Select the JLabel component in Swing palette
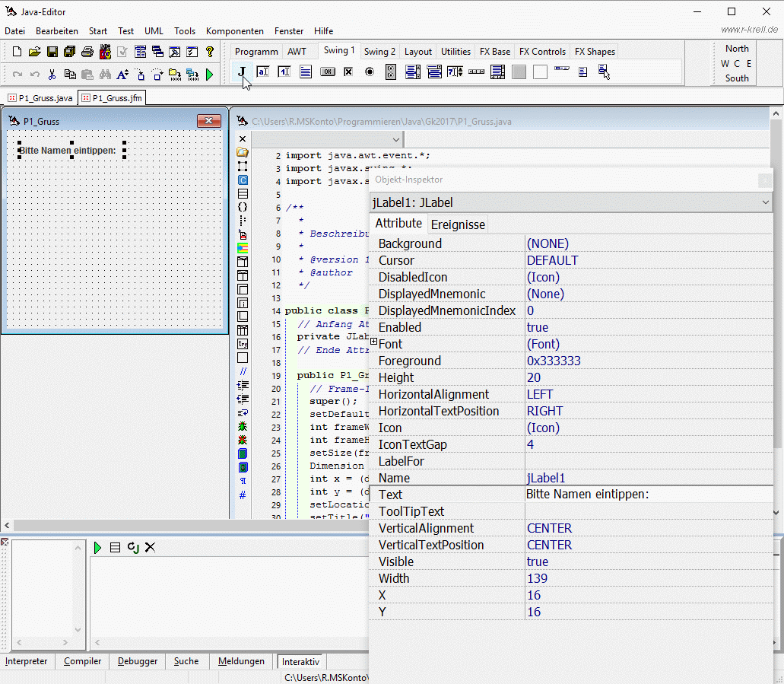This screenshot has width=784, height=684. 242,72
